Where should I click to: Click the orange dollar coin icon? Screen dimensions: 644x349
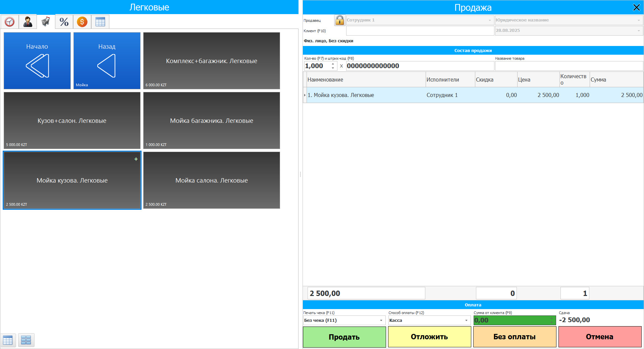click(x=82, y=22)
